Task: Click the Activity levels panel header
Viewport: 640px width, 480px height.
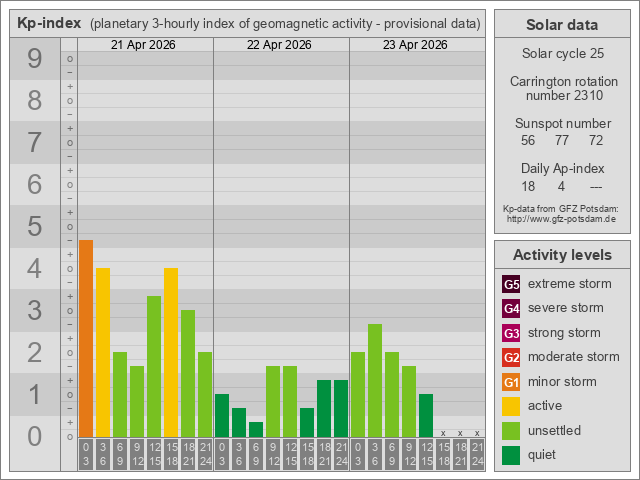Action: tap(561, 254)
